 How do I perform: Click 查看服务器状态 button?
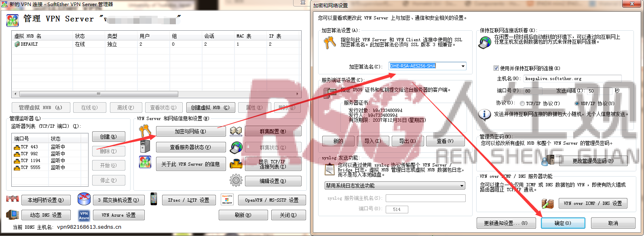191,147
